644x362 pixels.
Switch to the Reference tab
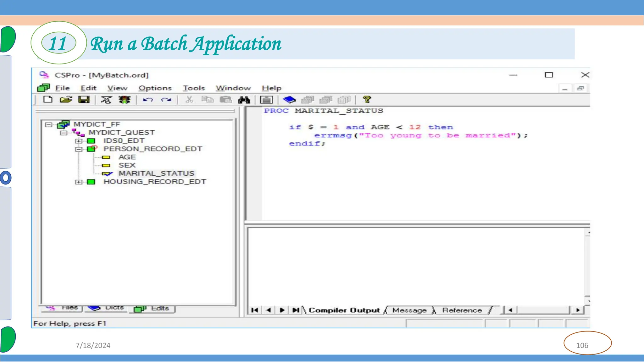(x=462, y=310)
